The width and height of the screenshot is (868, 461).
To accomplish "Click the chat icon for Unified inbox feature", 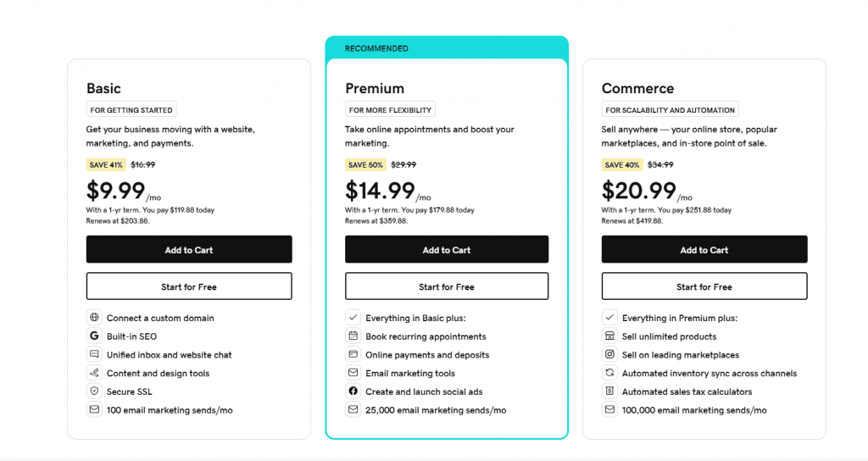I will pyautogui.click(x=94, y=354).
